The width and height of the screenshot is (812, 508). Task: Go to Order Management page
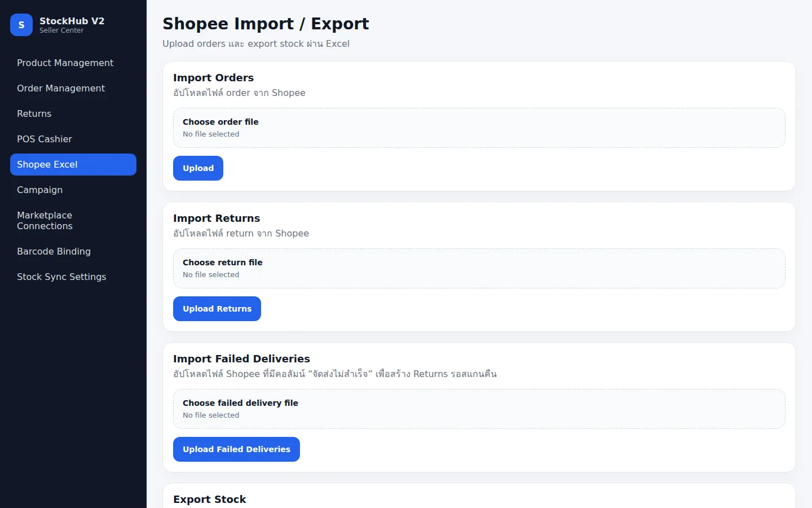(x=73, y=88)
